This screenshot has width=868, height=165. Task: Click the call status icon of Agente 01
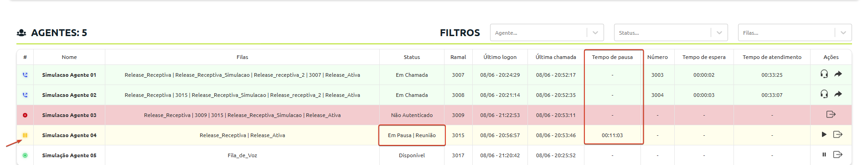click(x=25, y=75)
